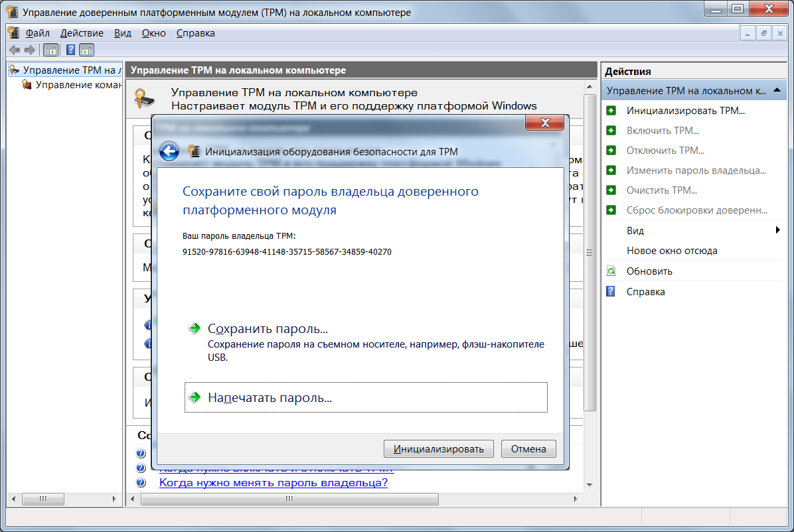Choose Сохранить пароль option

click(268, 329)
